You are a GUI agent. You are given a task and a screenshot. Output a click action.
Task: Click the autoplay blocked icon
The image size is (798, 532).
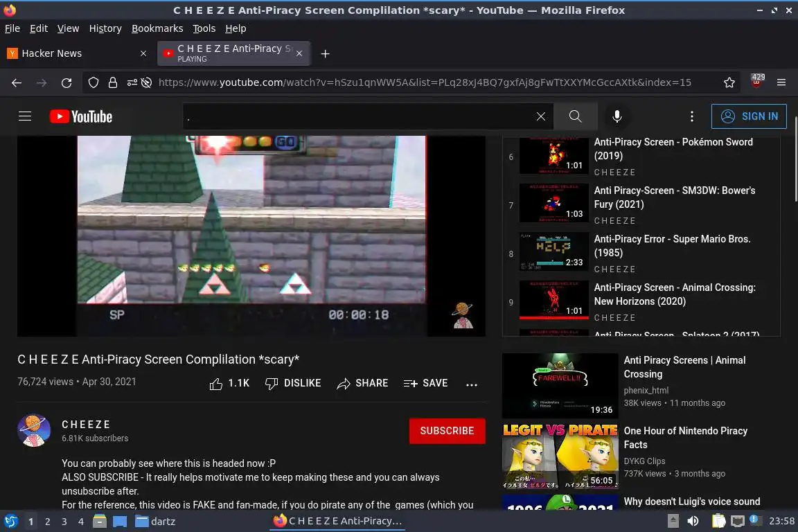click(x=147, y=82)
